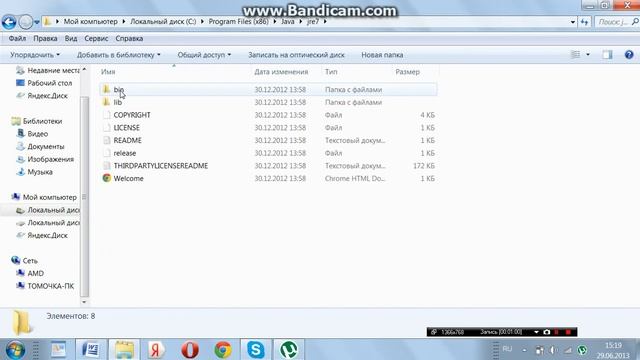Open the Правка menu
Screen dimensions: 640x360
[45, 38]
